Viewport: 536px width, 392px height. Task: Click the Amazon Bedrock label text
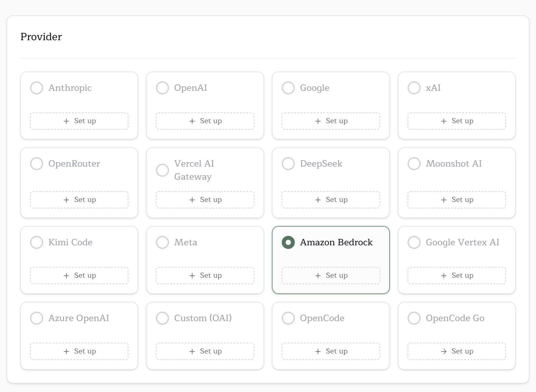336,242
